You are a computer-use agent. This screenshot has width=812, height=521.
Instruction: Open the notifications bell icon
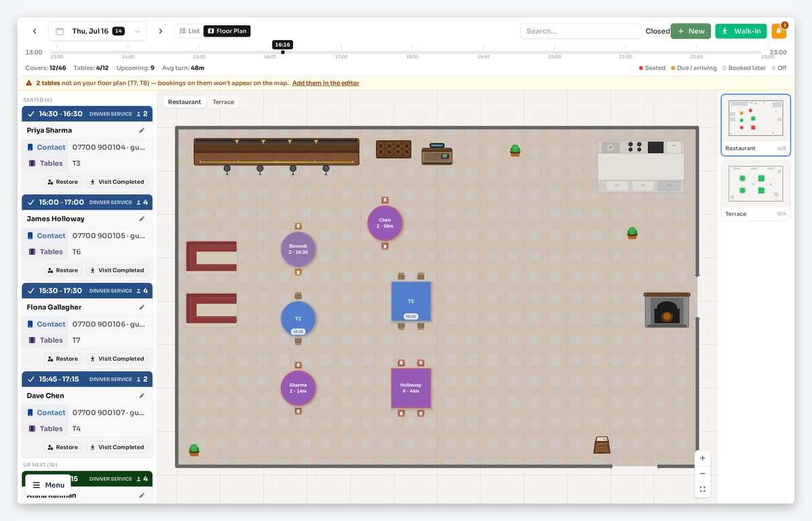778,31
